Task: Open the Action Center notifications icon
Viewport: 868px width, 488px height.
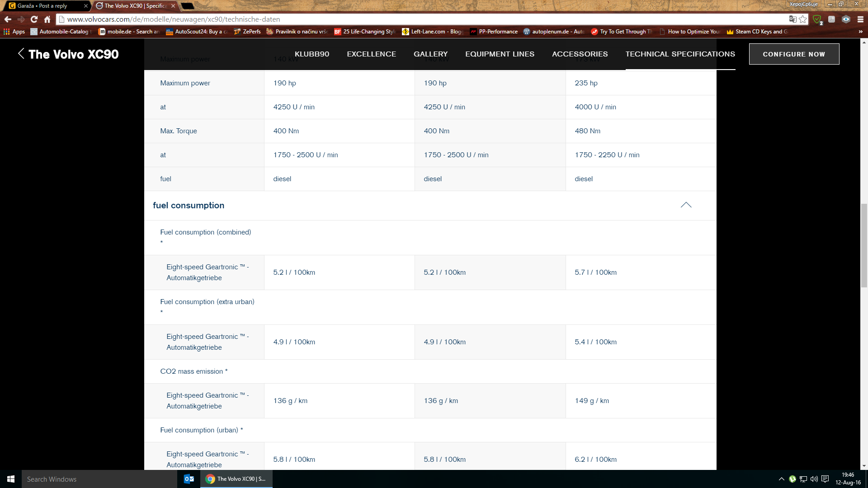Action: click(825, 479)
